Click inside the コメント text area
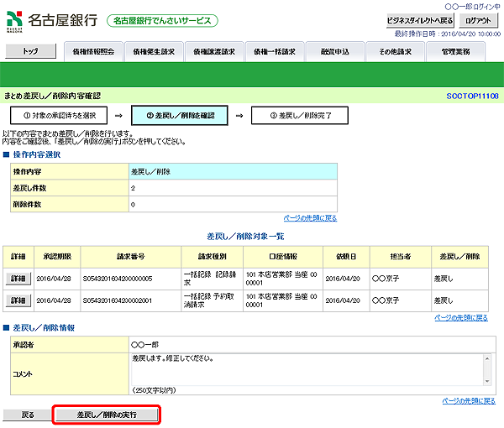The width and height of the screenshot is (504, 428). (x=307, y=369)
